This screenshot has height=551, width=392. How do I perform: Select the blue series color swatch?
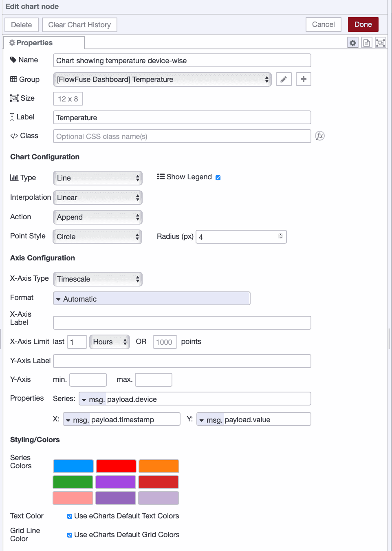point(73,466)
